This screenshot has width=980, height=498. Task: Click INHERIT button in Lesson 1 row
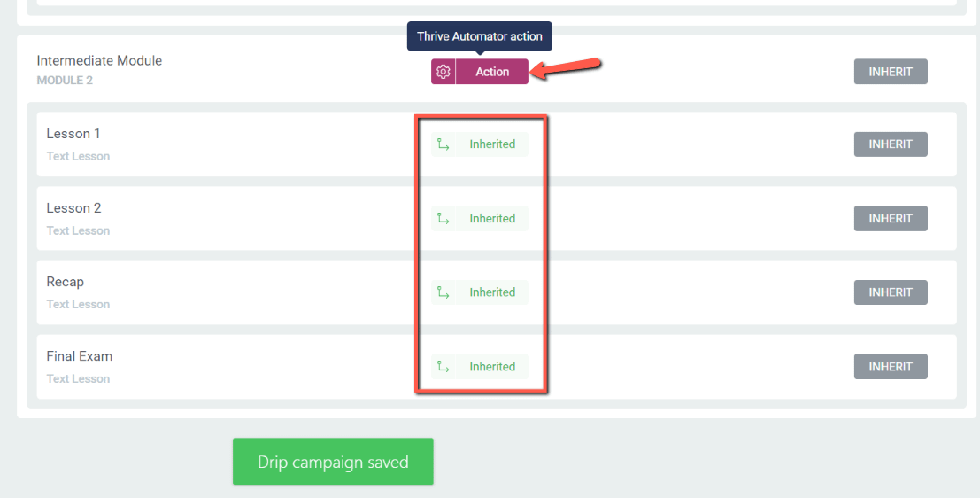[x=891, y=144]
